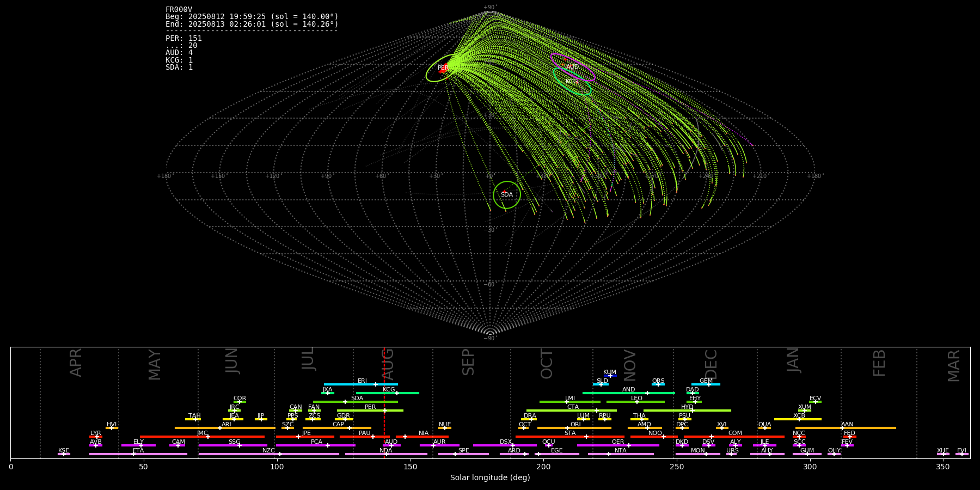Click the PER: 151 count line

coord(183,38)
